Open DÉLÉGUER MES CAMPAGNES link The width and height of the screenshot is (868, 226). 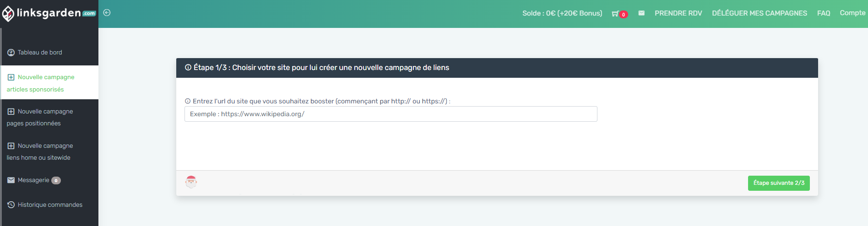[x=759, y=13]
